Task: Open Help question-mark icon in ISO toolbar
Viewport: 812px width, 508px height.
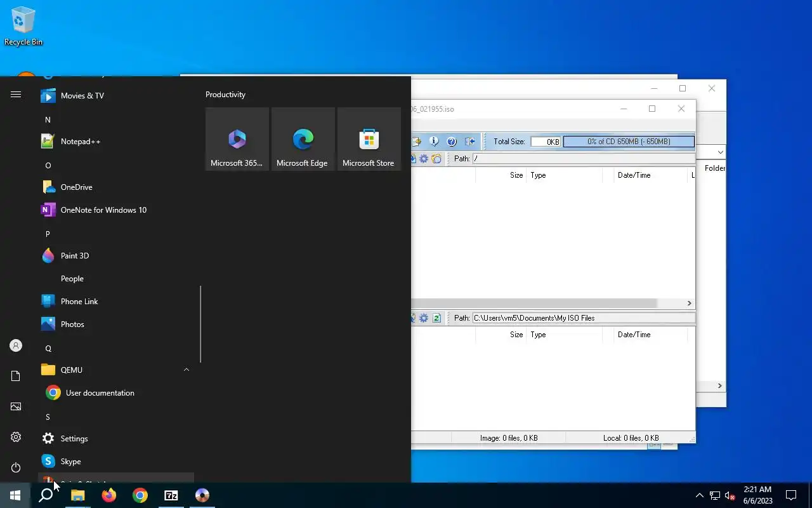Action: coord(452,142)
